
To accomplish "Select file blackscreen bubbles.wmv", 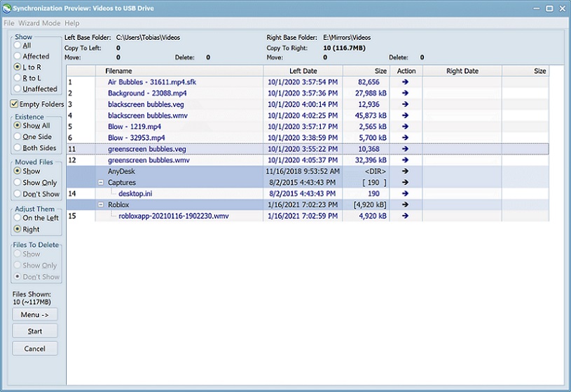I will (x=148, y=115).
